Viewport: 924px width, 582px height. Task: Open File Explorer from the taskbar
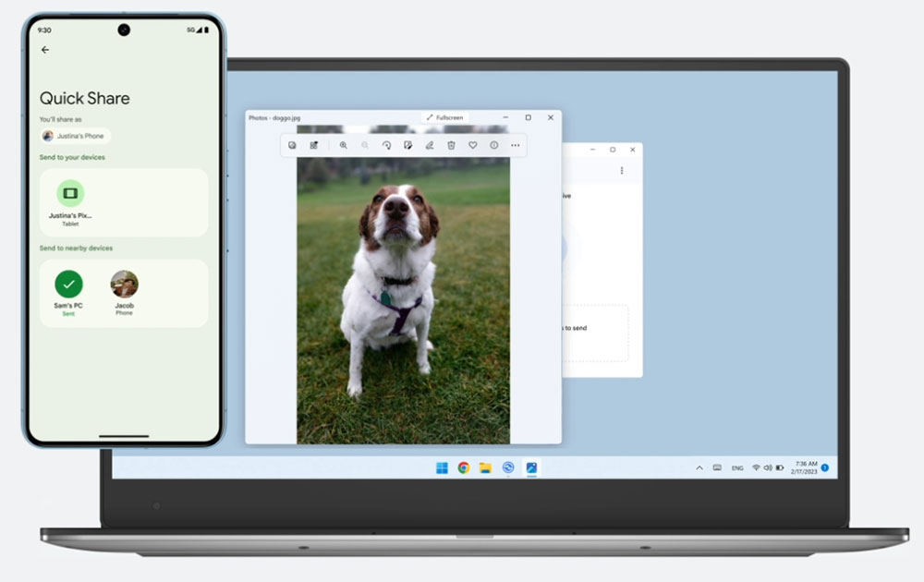point(486,467)
